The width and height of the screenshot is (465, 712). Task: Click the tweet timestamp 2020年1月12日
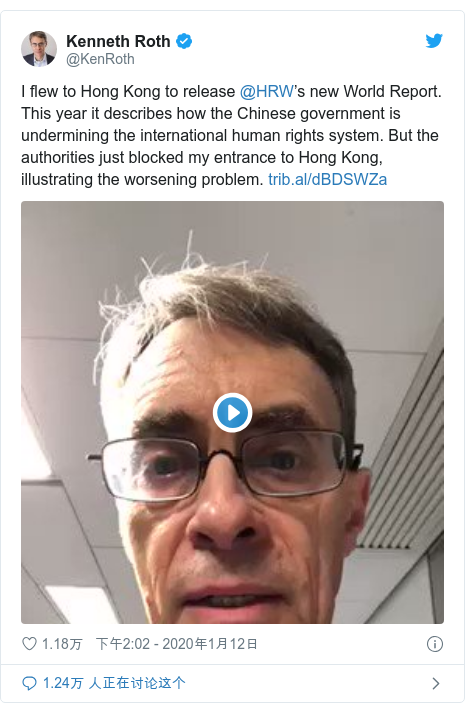click(210, 644)
